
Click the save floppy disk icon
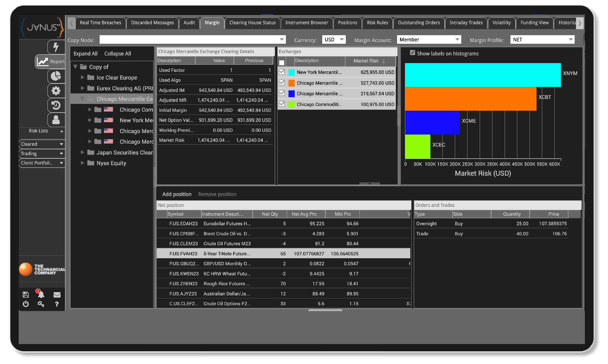click(26, 295)
